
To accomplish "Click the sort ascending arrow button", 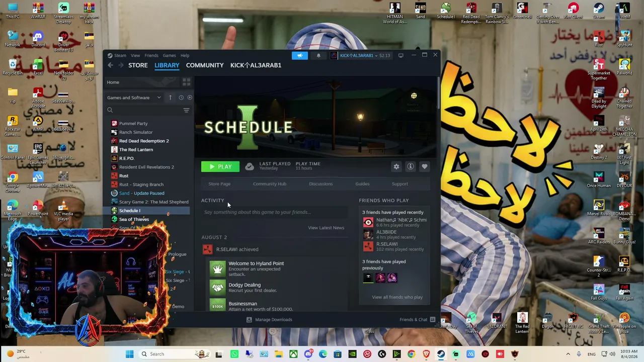I will pyautogui.click(x=170, y=98).
